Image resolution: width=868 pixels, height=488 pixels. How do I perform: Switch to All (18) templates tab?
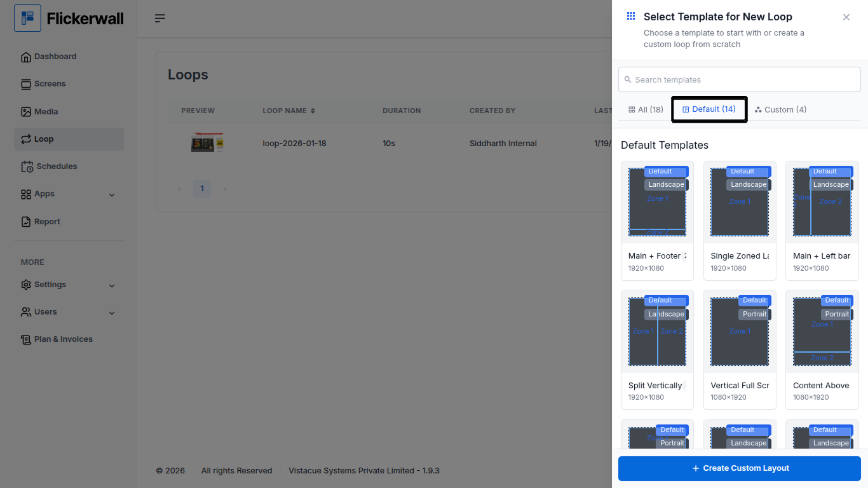[x=646, y=110]
